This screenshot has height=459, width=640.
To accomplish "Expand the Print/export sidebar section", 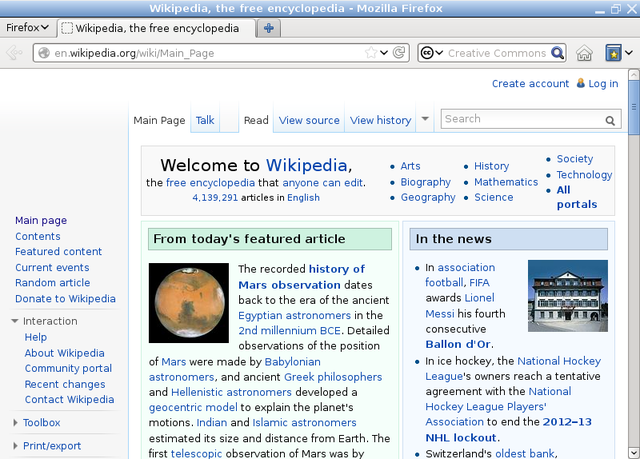I will coord(15,446).
